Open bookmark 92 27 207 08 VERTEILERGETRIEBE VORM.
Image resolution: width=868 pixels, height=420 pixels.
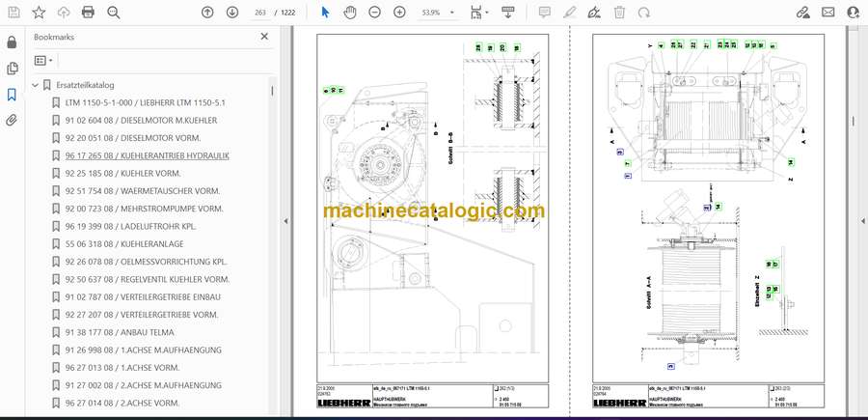(142, 315)
